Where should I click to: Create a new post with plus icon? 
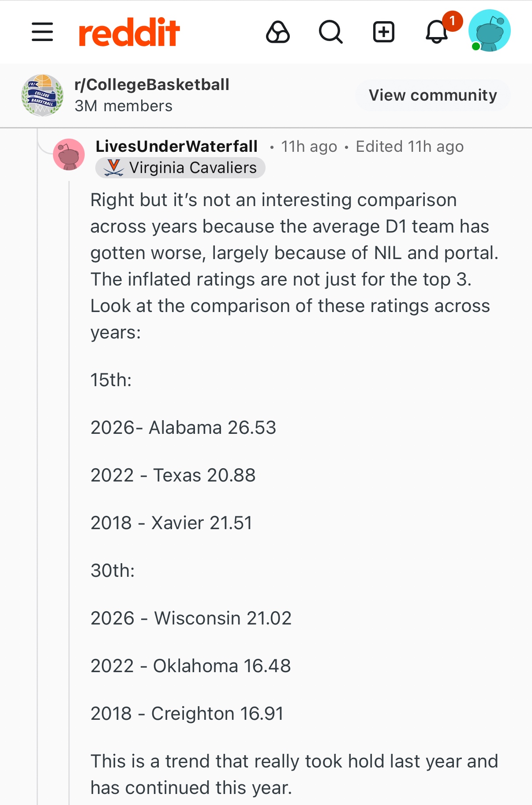pyautogui.click(x=384, y=32)
